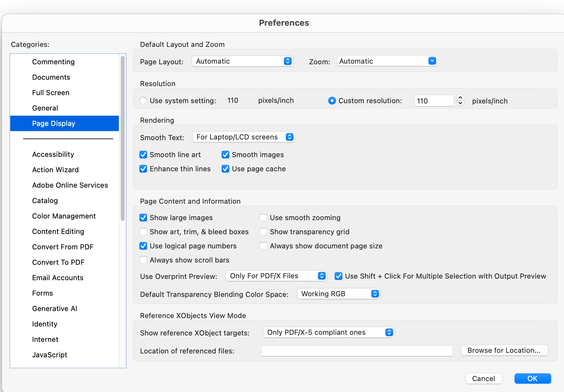Choose the Custom resolution radio option
The height and width of the screenshot is (392, 564).
pyautogui.click(x=332, y=101)
